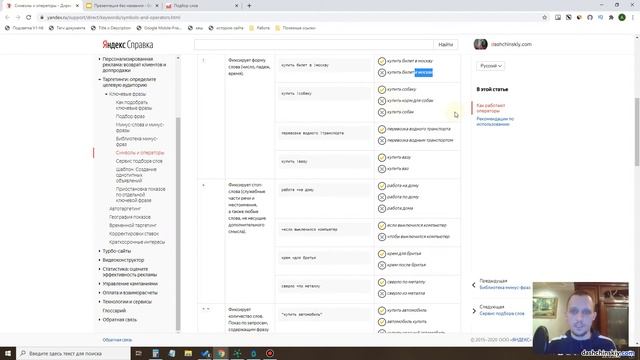Viewport: 640px width, 360px height.
Task: Open the 'Русский' language dropdown
Action: [x=491, y=66]
